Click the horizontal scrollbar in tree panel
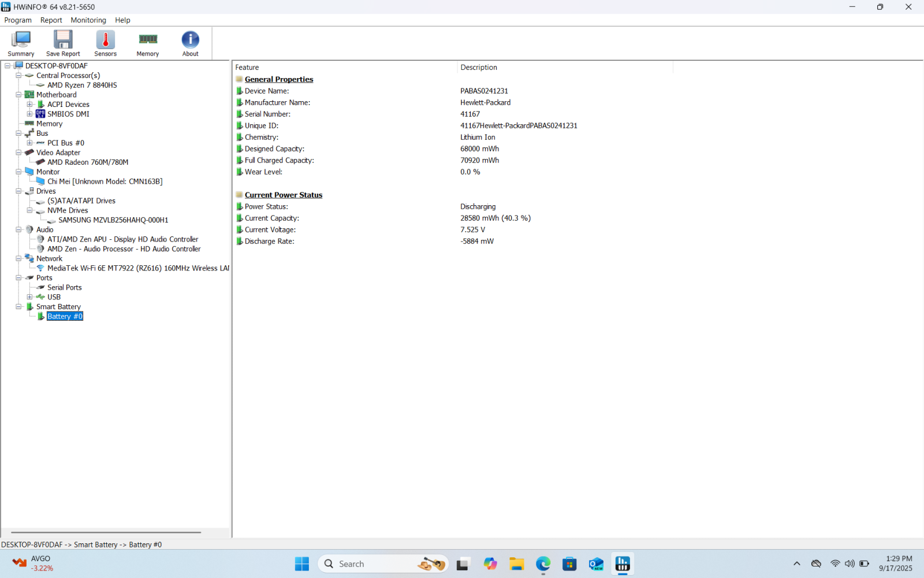This screenshot has width=924, height=578. pos(106,532)
